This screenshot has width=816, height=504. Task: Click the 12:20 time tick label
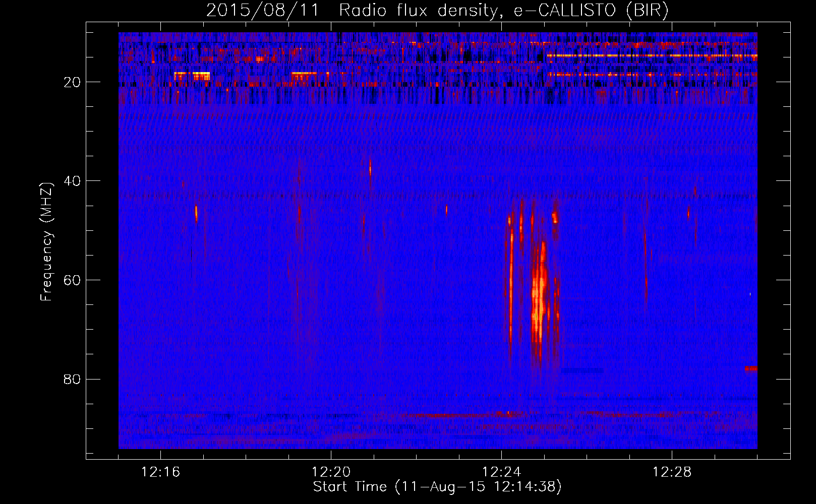(331, 472)
